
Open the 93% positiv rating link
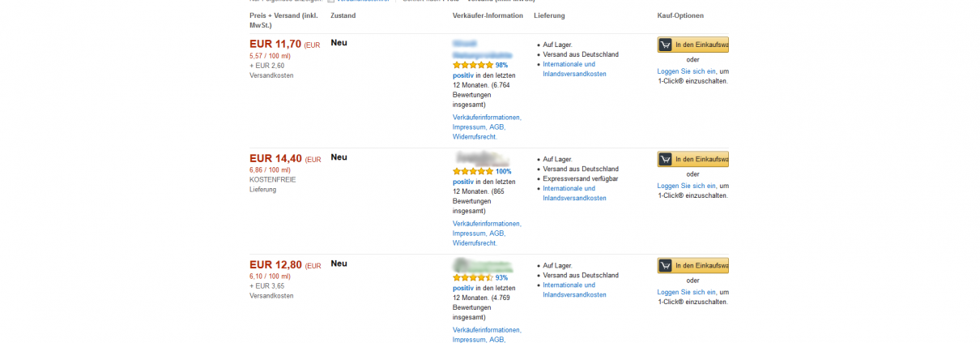(501, 277)
